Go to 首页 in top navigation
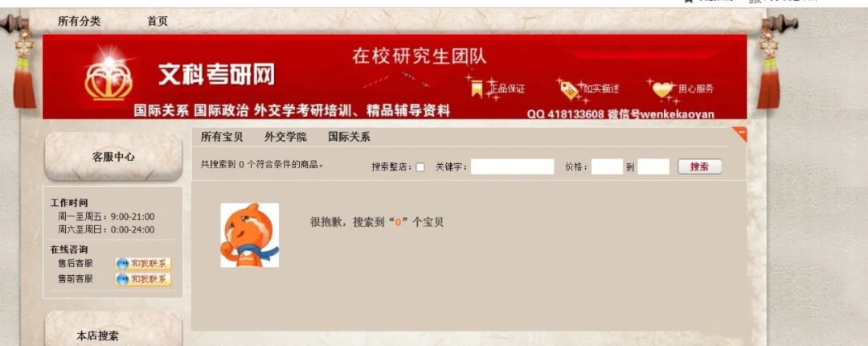 (x=158, y=22)
